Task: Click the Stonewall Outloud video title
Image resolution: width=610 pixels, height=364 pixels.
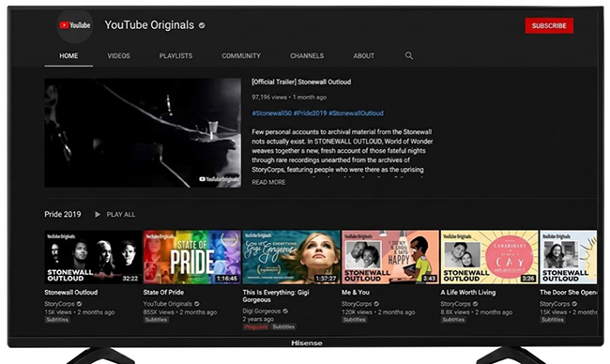Action: click(71, 293)
